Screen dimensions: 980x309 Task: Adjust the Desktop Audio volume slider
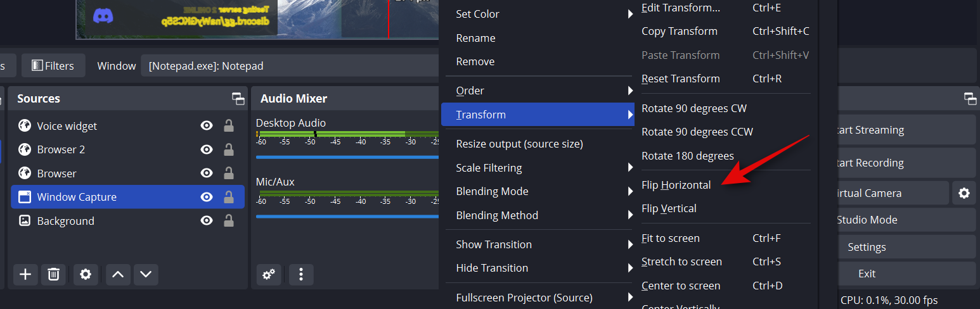347,156
